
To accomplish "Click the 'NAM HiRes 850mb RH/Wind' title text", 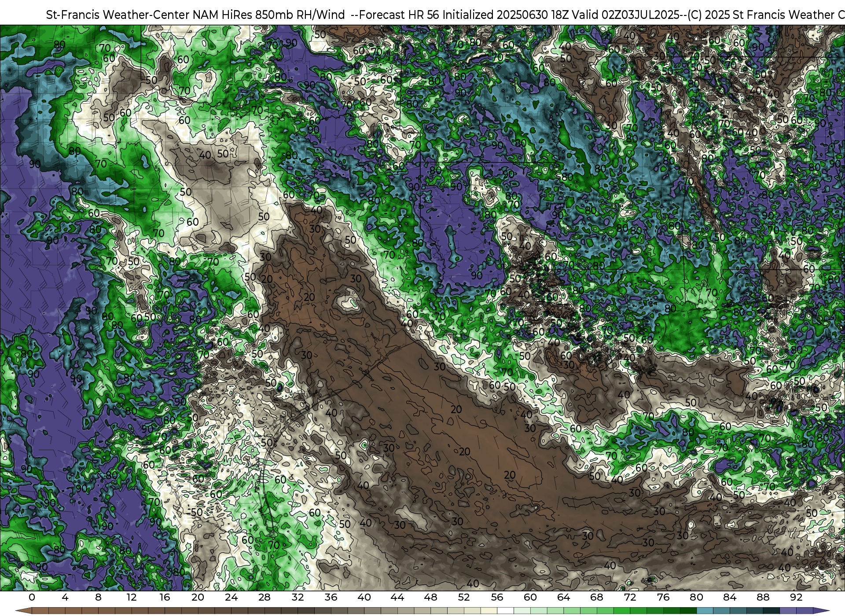I will pos(269,15).
